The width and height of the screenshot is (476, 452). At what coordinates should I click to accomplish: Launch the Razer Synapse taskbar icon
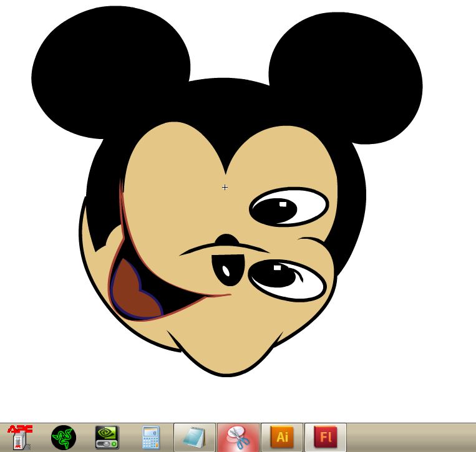tap(64, 438)
